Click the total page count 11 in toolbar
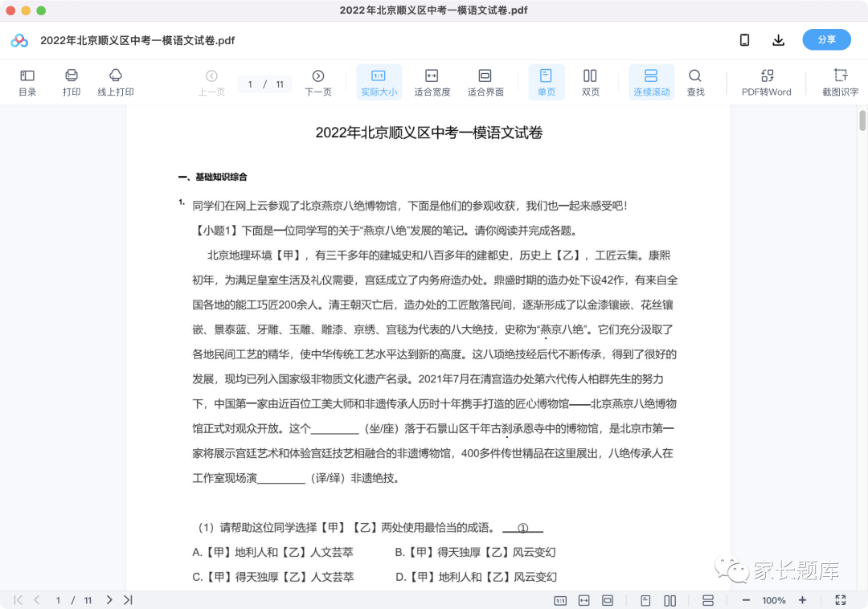 (x=280, y=84)
